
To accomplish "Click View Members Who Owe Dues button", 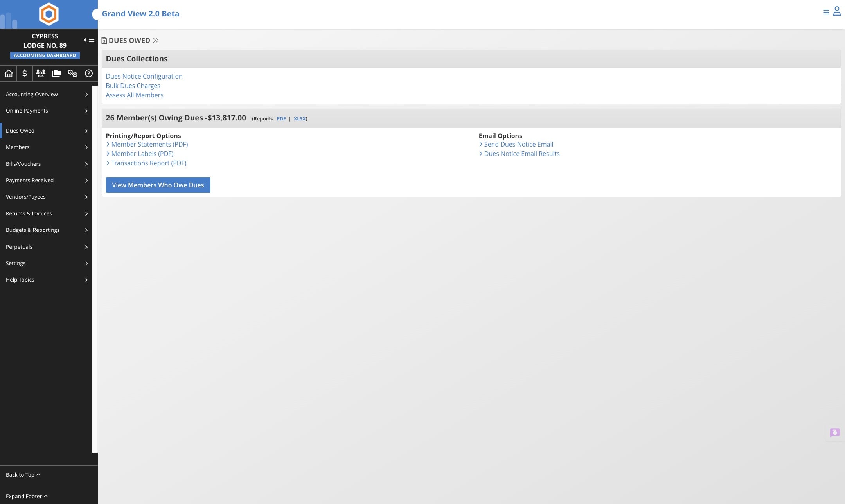I will click(x=158, y=185).
